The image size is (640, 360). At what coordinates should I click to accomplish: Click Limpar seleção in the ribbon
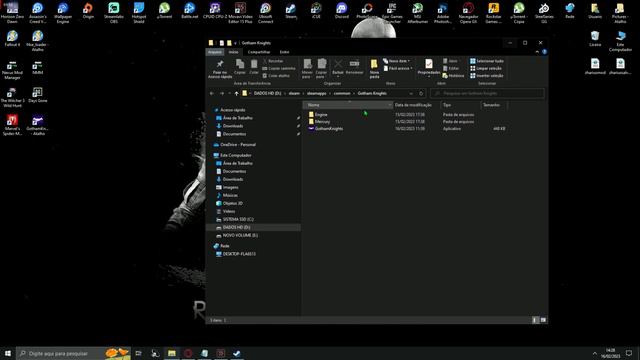tap(486, 69)
